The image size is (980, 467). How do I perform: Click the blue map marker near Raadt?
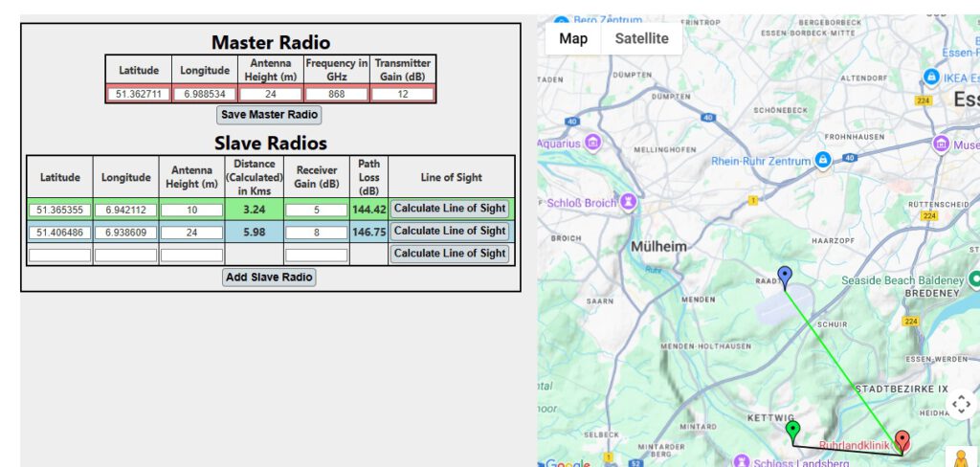coord(785,278)
